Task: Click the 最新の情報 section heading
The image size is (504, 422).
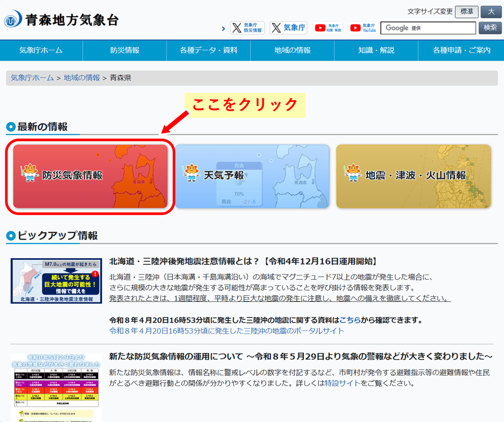Action: (42, 127)
